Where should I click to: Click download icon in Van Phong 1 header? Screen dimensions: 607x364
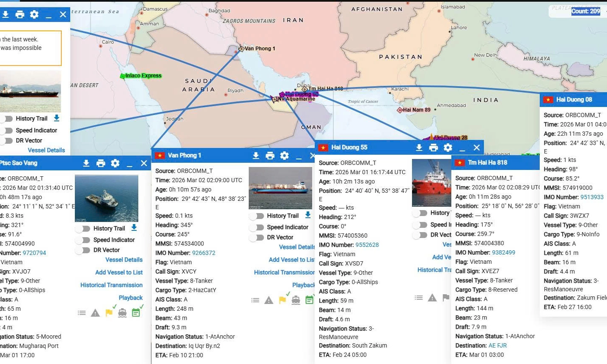coord(256,156)
